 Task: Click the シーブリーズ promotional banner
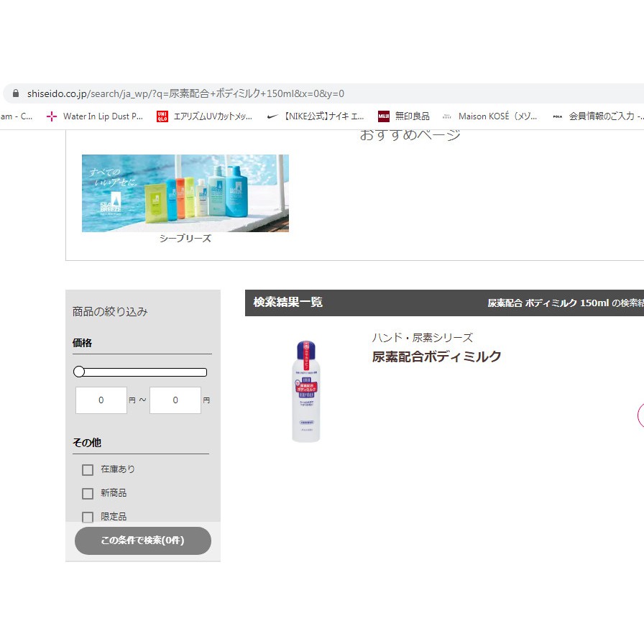[185, 193]
